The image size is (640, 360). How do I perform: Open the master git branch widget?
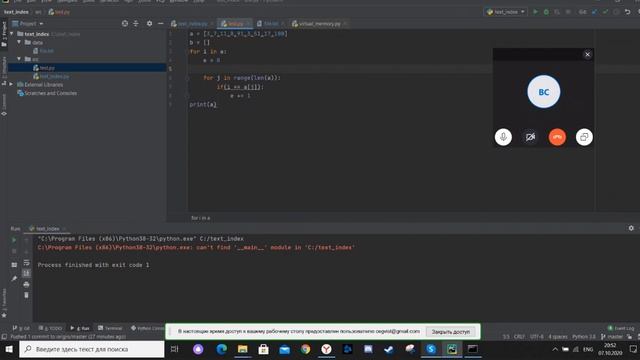(611, 337)
